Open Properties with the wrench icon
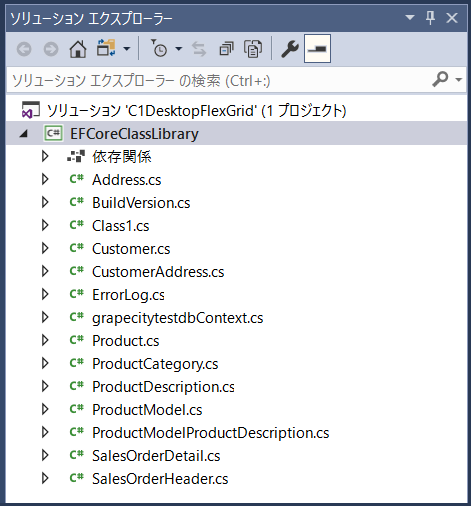The image size is (471, 506). point(290,49)
